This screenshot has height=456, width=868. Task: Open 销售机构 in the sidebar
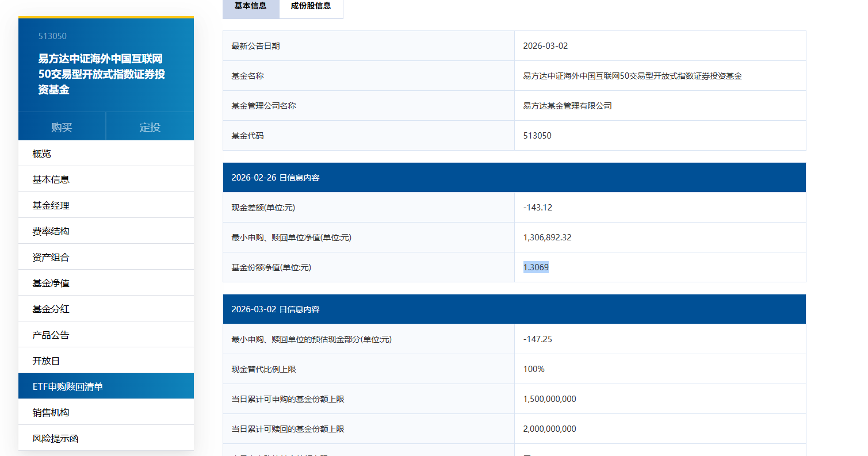pyautogui.click(x=106, y=412)
